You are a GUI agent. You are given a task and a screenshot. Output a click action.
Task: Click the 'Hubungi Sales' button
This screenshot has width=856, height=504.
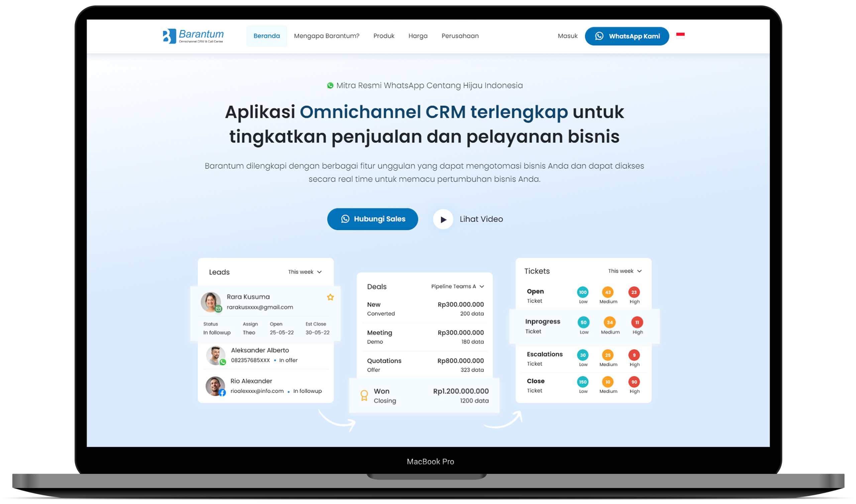point(373,219)
